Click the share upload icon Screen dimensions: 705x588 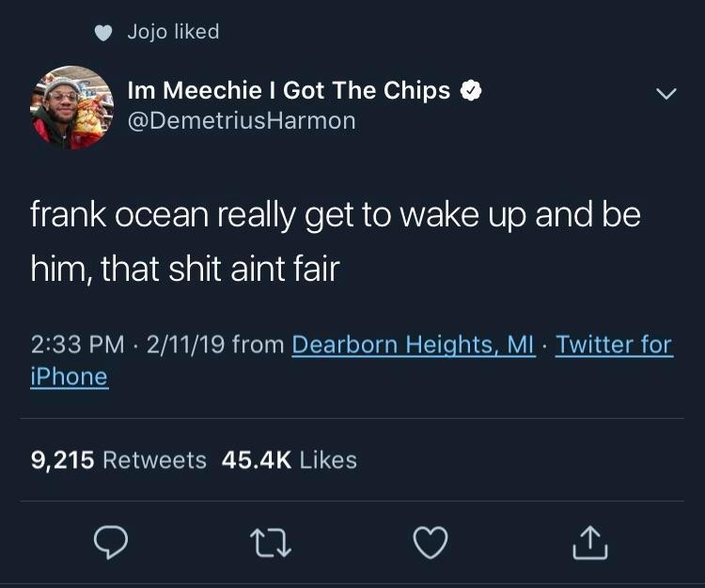click(x=589, y=542)
